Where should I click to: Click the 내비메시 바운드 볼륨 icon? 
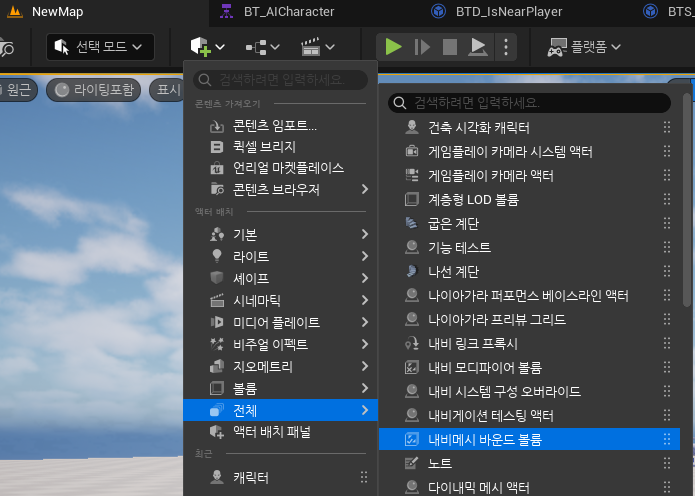[412, 439]
